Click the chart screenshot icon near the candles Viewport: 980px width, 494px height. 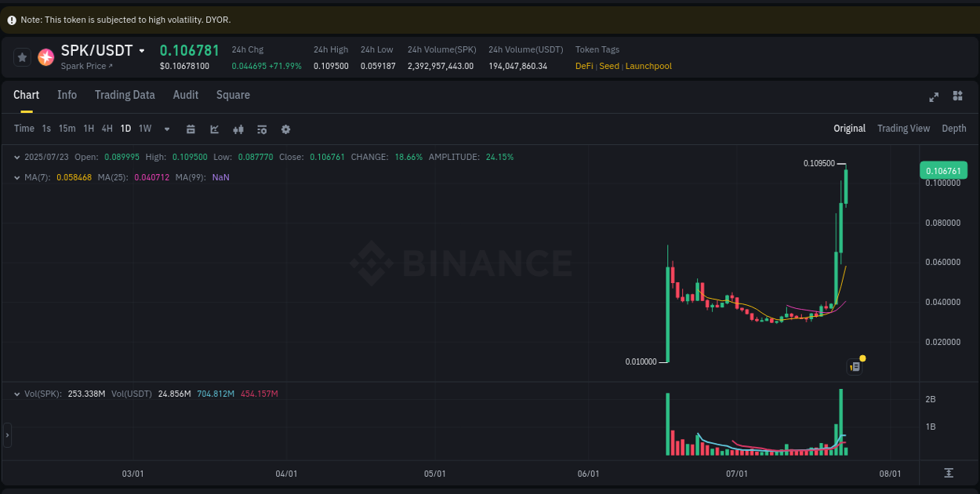pyautogui.click(x=855, y=366)
